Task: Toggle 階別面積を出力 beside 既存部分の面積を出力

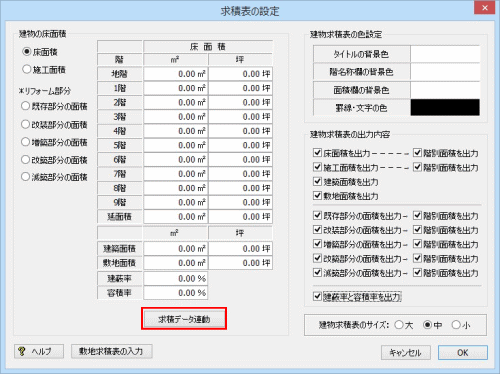Action: (x=417, y=215)
